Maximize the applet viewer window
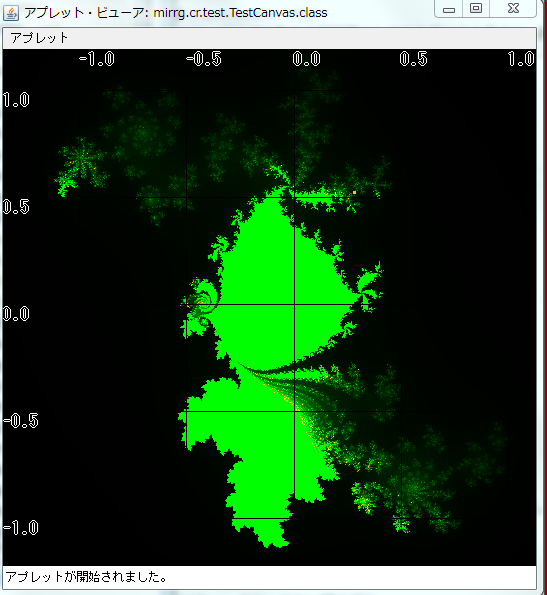 476,9
